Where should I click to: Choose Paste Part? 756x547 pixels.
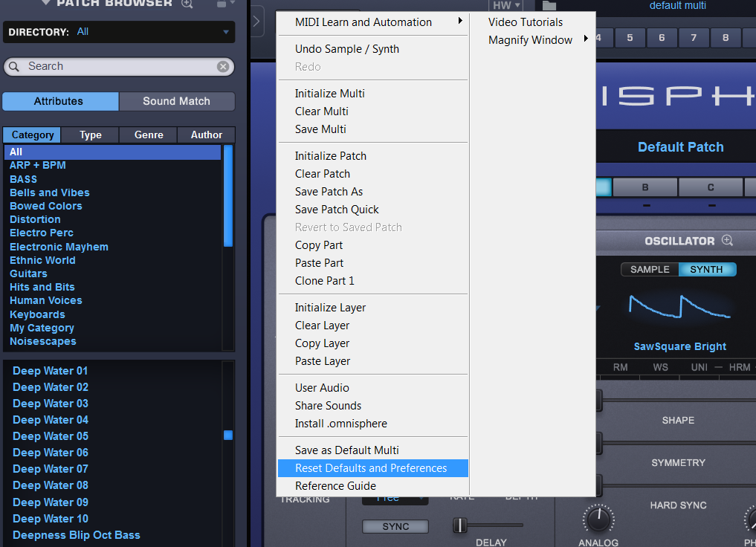click(373, 263)
